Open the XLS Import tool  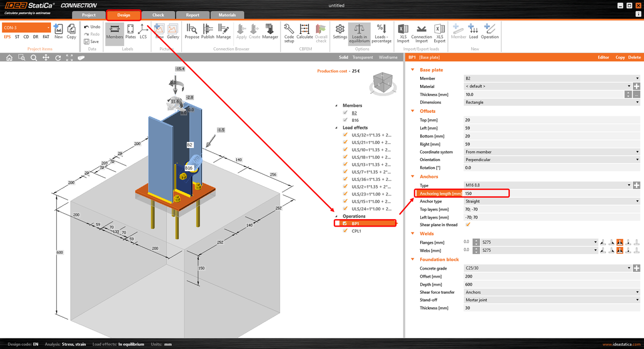coord(402,31)
